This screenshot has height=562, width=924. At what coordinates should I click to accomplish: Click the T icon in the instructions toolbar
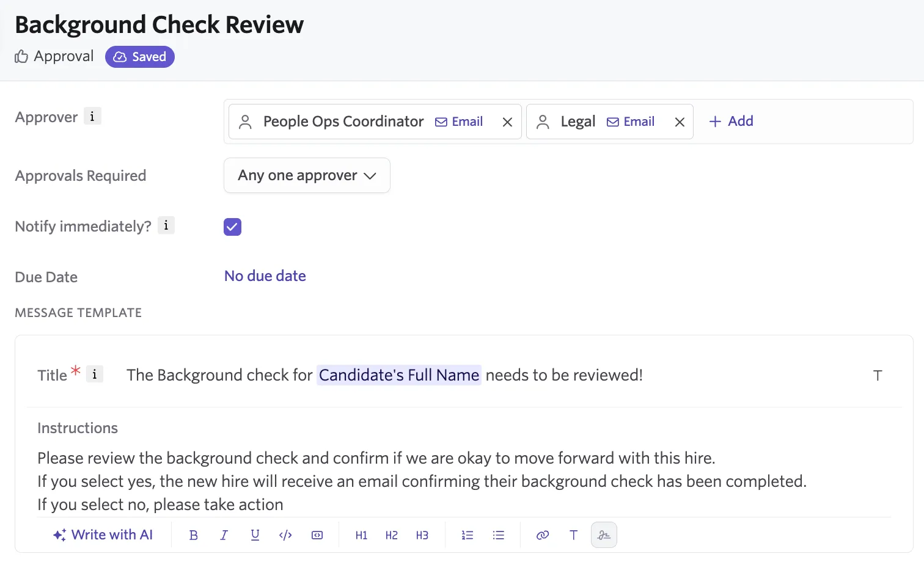pos(573,535)
